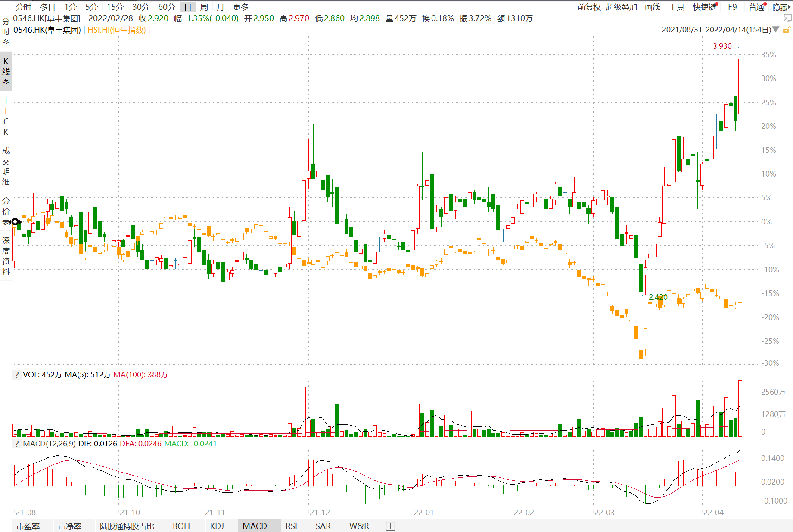
Task: Select the 市盈率 indicator tab
Action: pyautogui.click(x=28, y=526)
